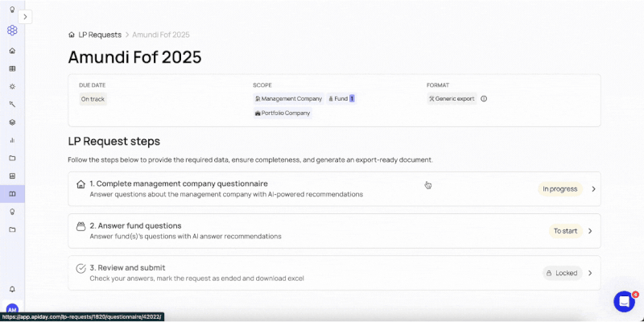This screenshot has height=322, width=644.
Task: Open step 2 Answer fund questions
Action: [334, 231]
